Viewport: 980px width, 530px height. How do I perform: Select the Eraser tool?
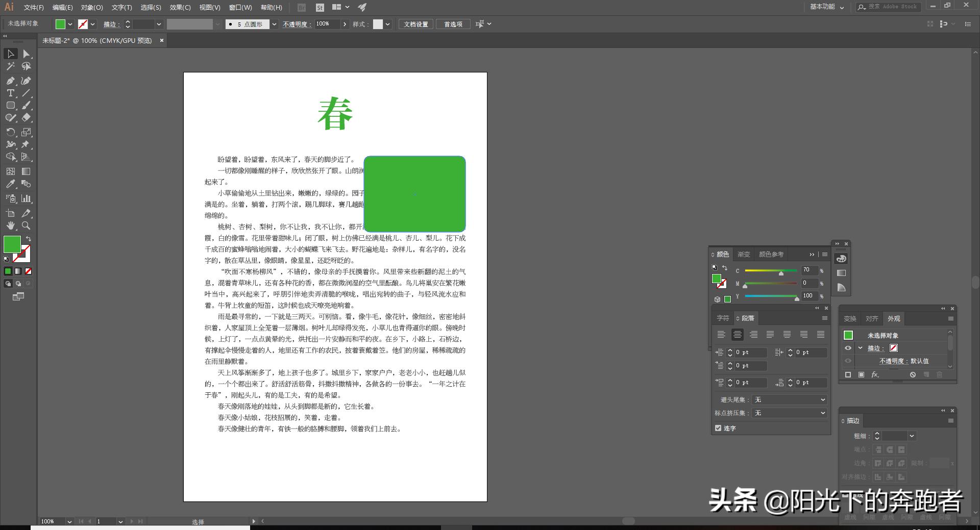pyautogui.click(x=27, y=117)
